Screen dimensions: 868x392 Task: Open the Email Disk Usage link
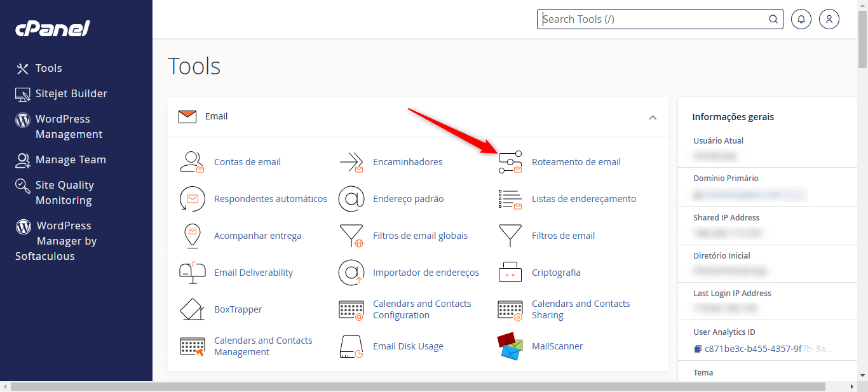[408, 346]
